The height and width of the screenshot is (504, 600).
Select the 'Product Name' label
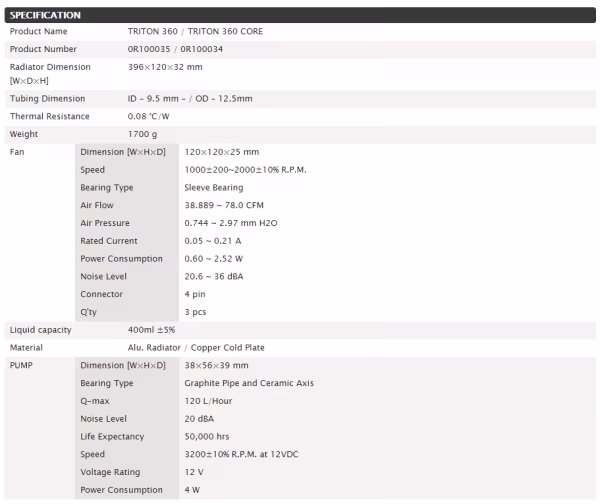coord(38,31)
